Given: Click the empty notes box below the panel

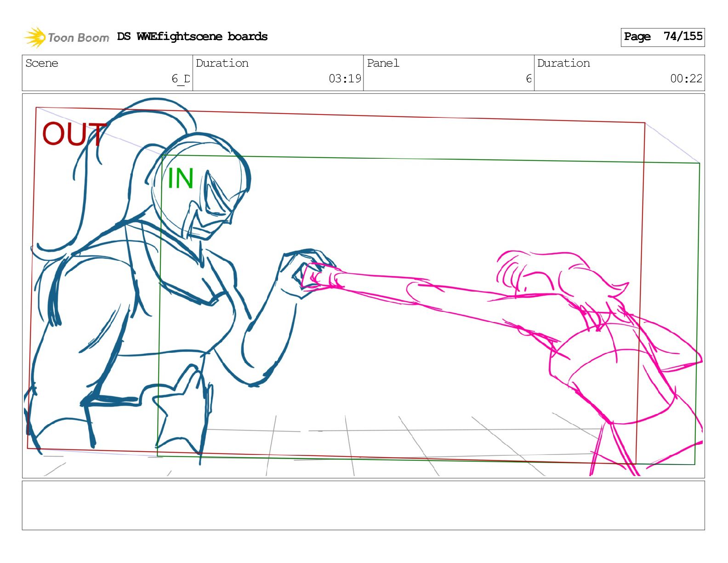Looking at the screenshot, I should point(363,505).
